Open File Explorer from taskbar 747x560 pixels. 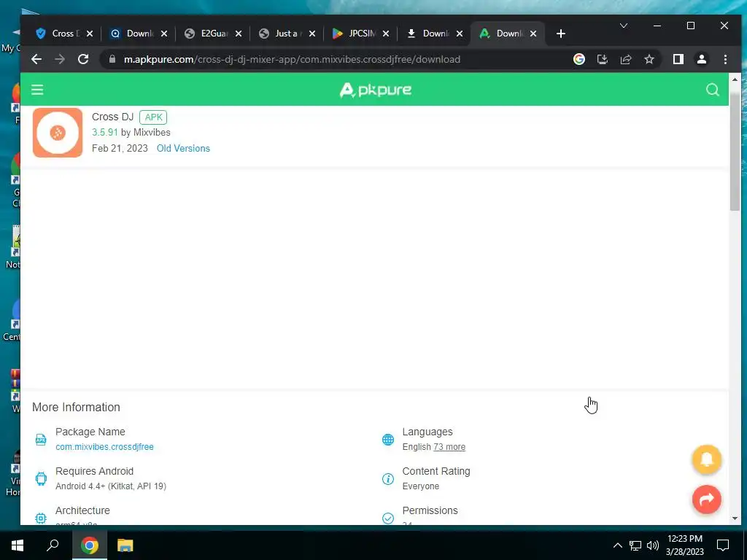coord(125,545)
